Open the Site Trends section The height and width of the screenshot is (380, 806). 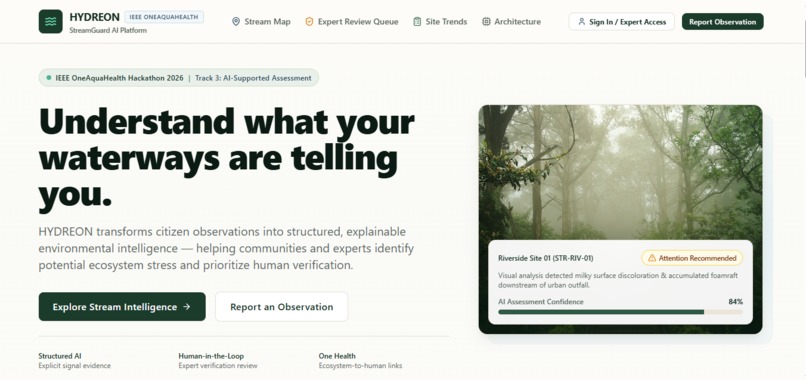click(440, 22)
